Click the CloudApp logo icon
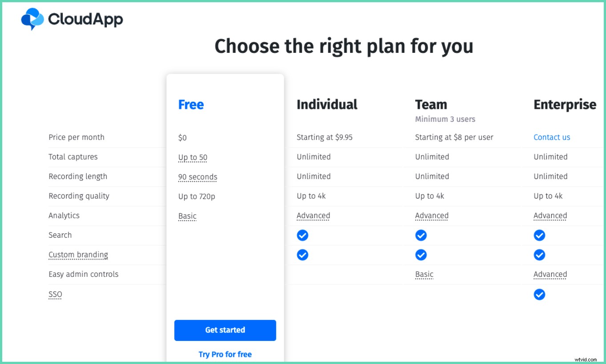606x364 pixels. pos(32,19)
